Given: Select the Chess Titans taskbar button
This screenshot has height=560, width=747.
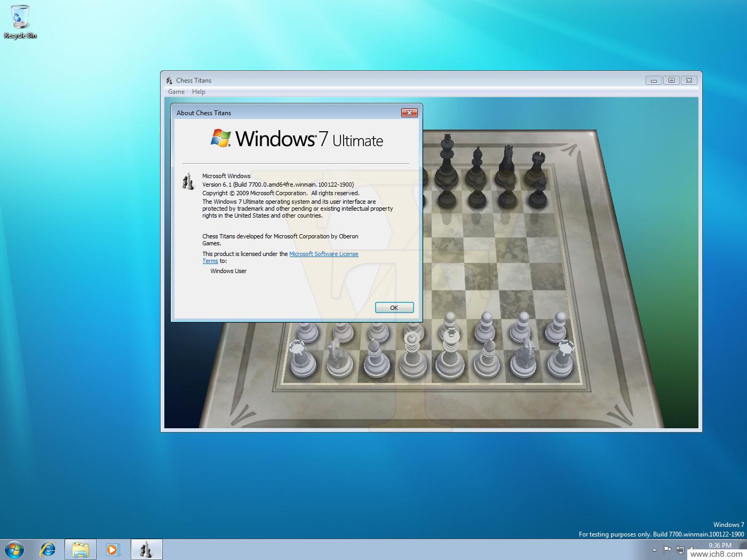Looking at the screenshot, I should tap(146, 549).
